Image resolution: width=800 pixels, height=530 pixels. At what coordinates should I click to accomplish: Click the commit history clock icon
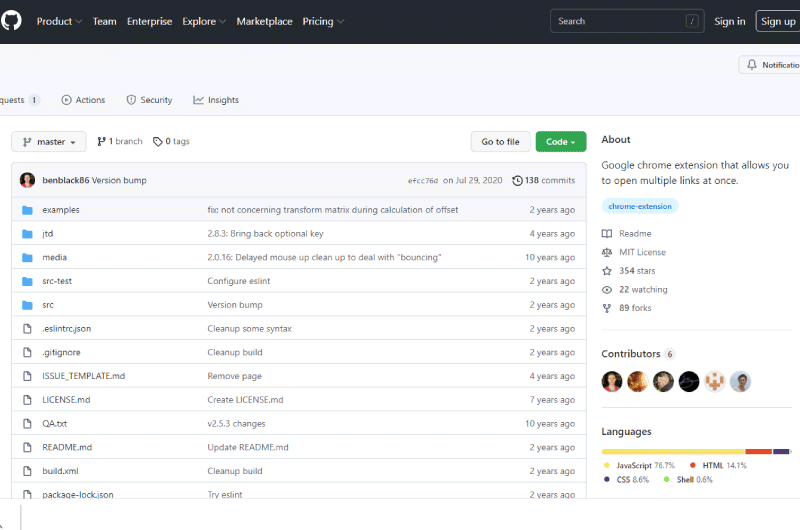(517, 181)
